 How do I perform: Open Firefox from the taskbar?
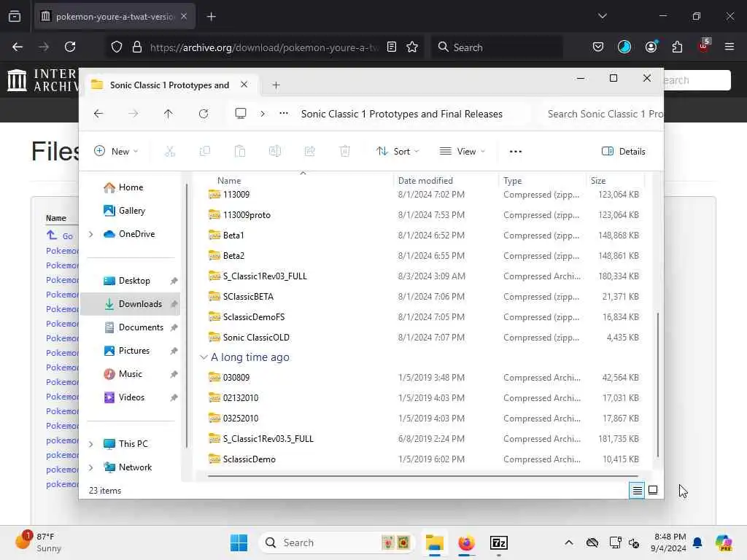466,542
